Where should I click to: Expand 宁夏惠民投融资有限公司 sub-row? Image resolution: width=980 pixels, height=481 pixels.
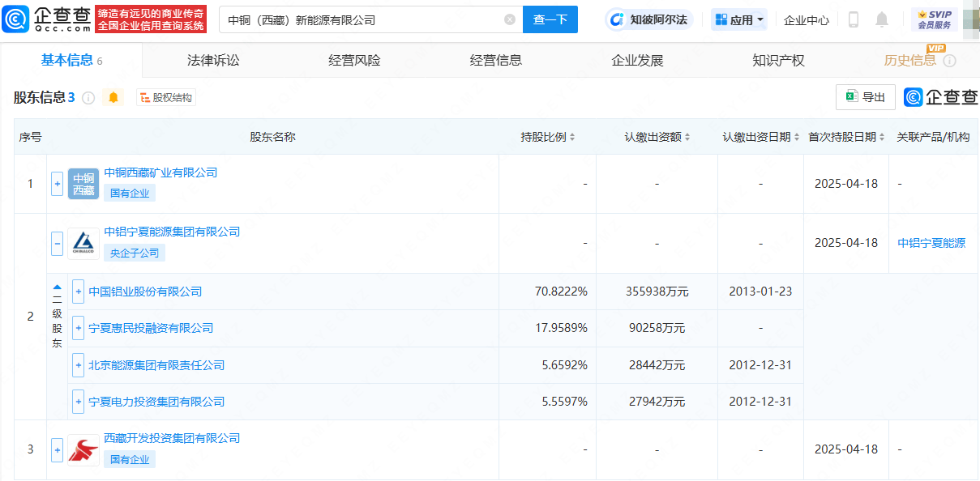78,328
